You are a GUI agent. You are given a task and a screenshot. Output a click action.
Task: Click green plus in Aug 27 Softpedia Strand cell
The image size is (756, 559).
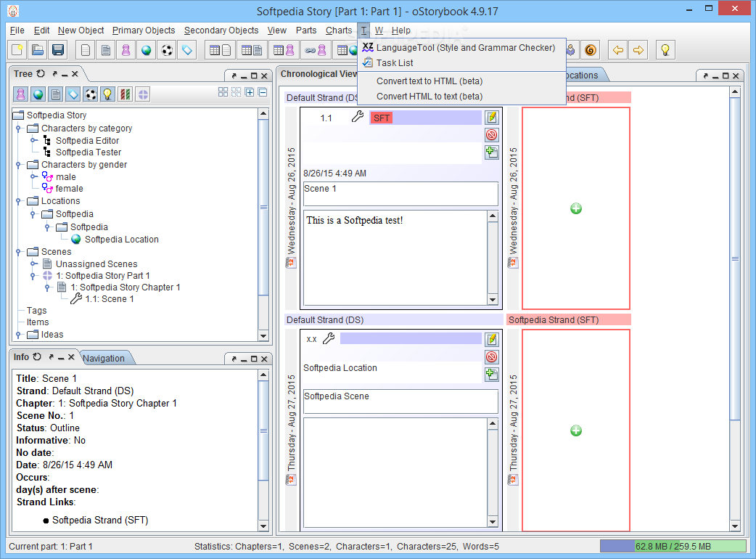[x=576, y=431]
